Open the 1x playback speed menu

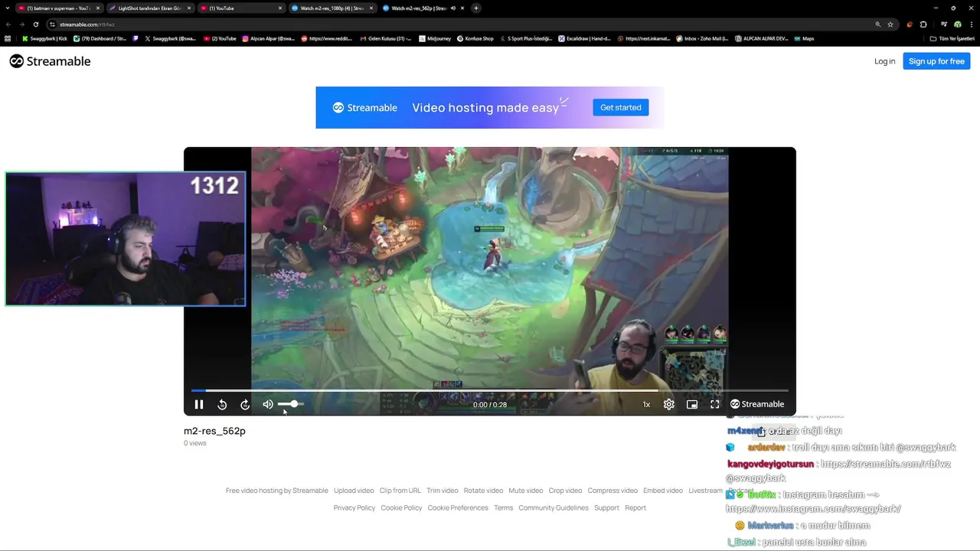[x=646, y=404]
